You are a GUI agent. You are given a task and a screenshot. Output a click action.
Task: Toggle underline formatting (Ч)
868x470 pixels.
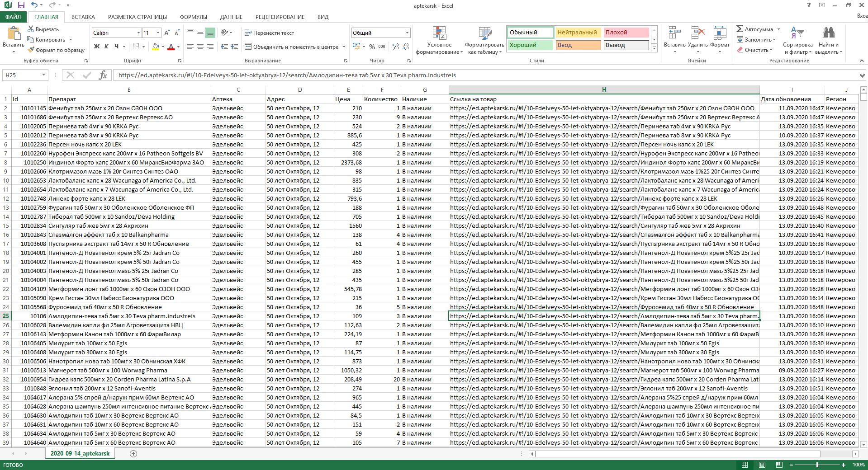coord(117,47)
